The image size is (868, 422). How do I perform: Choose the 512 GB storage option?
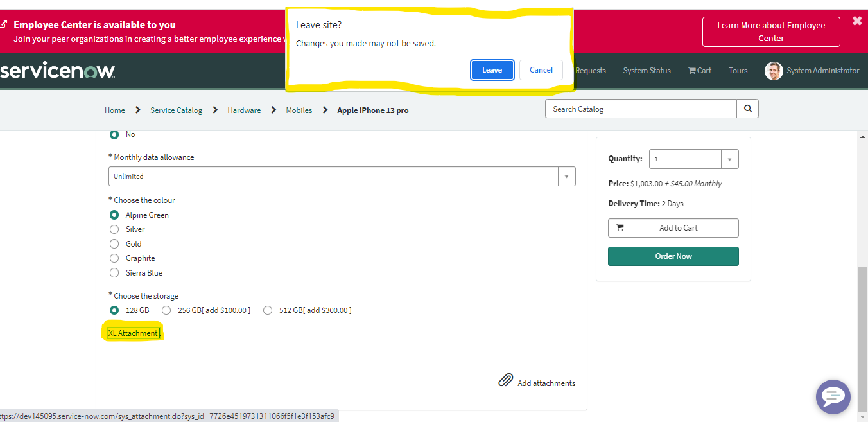268,310
